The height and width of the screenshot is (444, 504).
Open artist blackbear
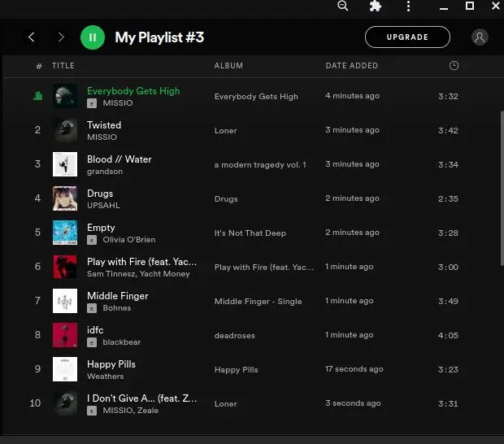tap(122, 342)
